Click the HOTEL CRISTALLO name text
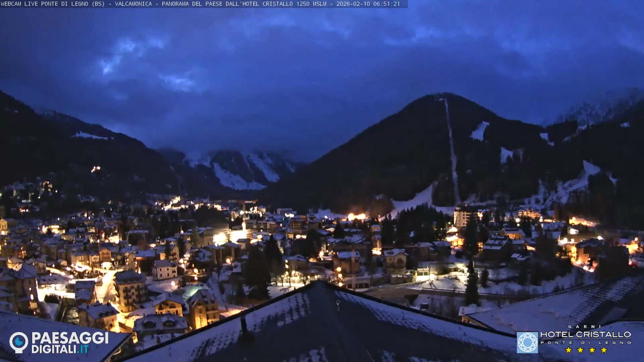This screenshot has width=644, height=362. coord(586,335)
